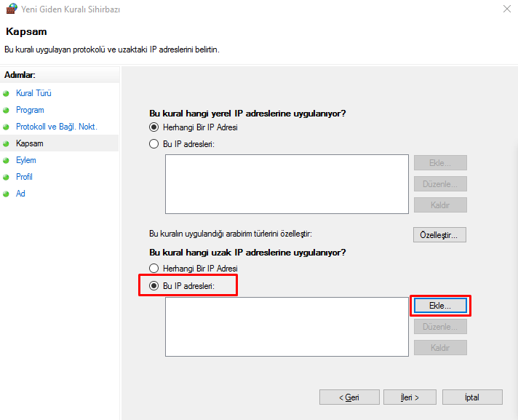Click the green bullet beside Eylem
The image size is (518, 420).
coord(7,161)
